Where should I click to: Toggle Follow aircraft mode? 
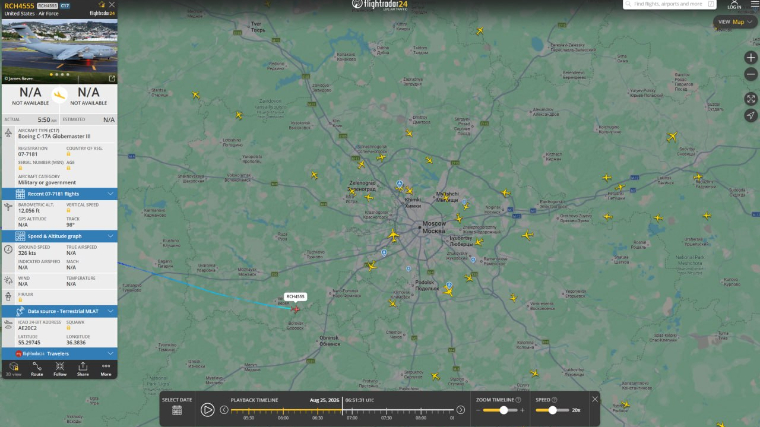click(x=60, y=369)
